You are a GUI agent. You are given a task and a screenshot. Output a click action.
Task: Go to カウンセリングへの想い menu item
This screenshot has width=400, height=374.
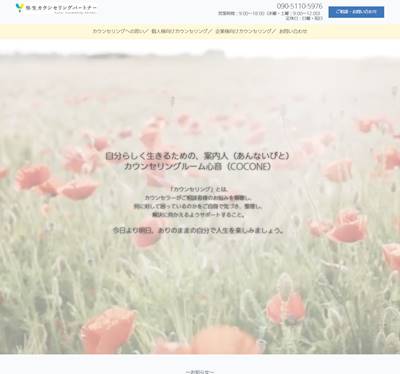pos(120,31)
